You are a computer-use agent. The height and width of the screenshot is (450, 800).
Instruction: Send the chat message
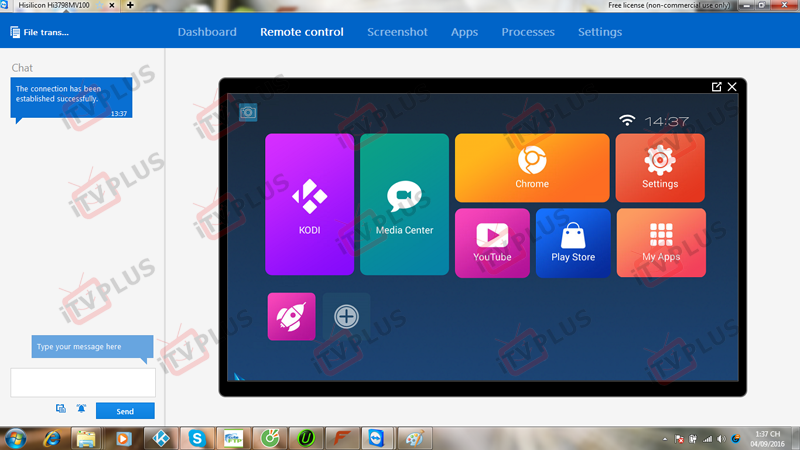[x=125, y=411]
